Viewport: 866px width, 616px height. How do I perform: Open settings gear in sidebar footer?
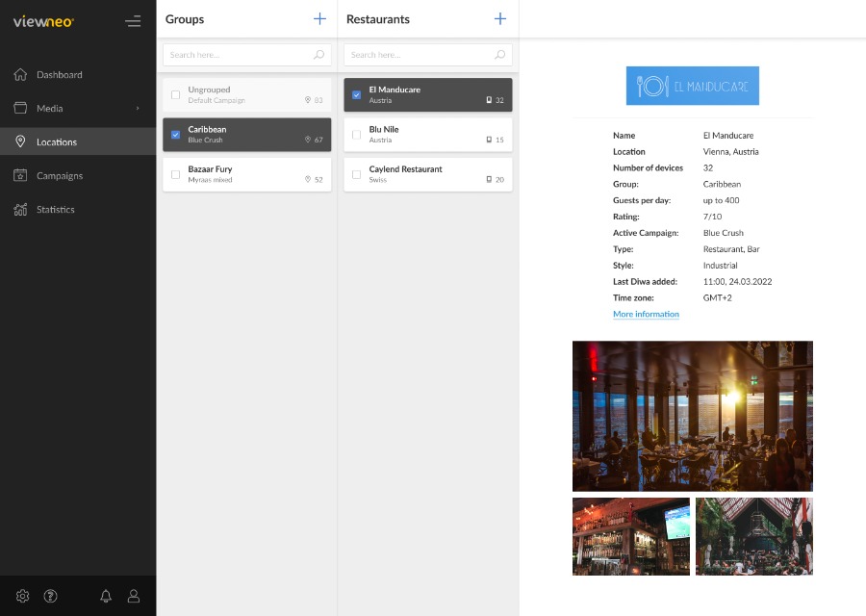tap(23, 596)
